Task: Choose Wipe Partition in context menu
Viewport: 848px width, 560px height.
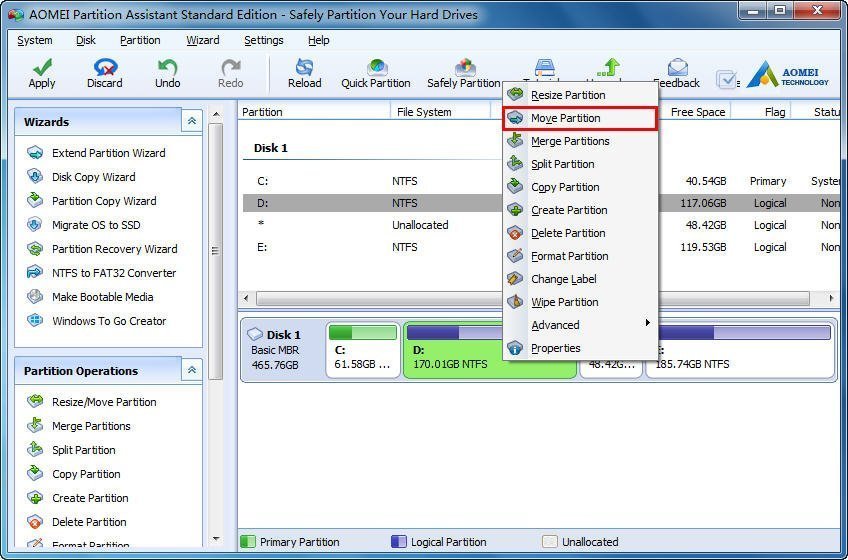Action: tap(580, 302)
